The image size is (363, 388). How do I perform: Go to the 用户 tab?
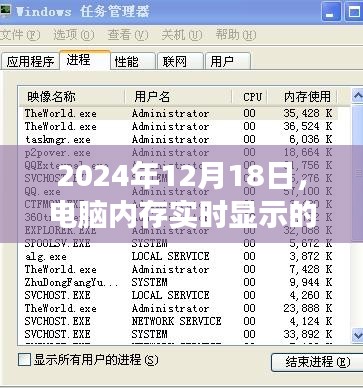click(228, 61)
